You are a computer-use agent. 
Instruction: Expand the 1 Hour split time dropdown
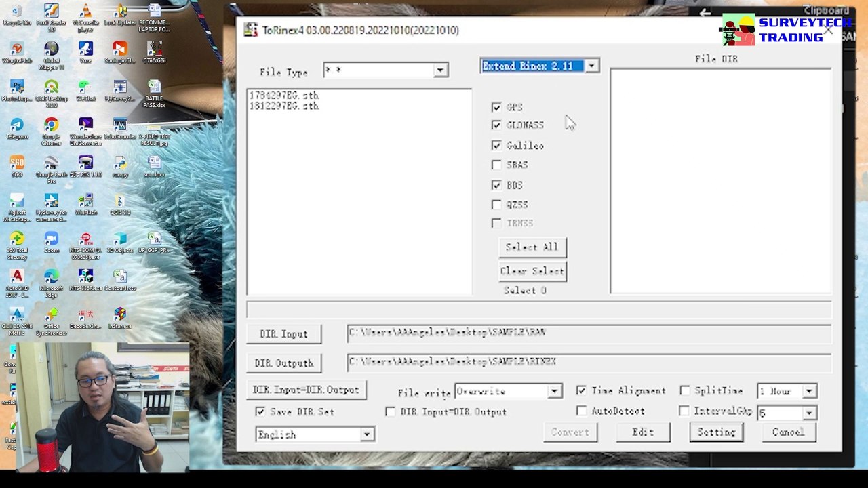[x=809, y=392]
